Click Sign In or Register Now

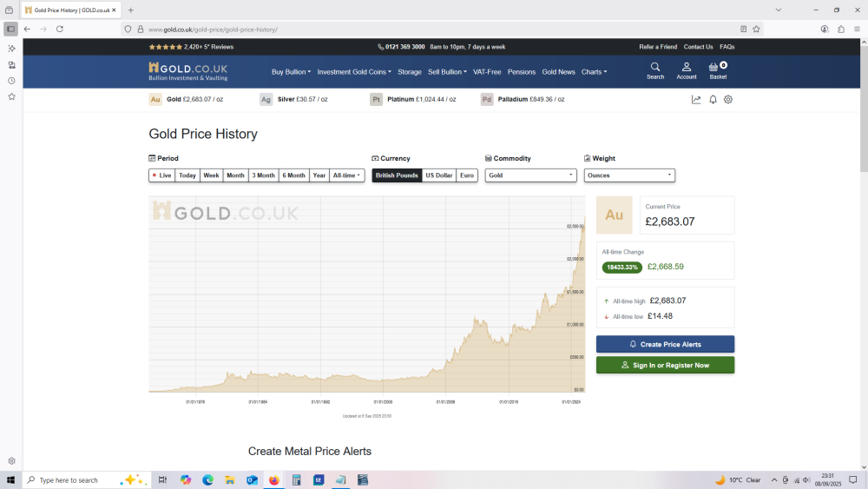coord(665,365)
